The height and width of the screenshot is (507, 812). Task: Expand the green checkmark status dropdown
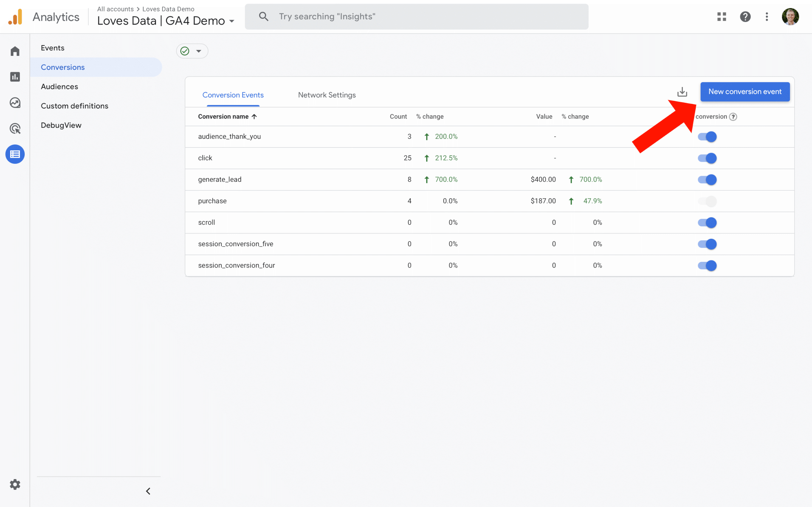[192, 51]
